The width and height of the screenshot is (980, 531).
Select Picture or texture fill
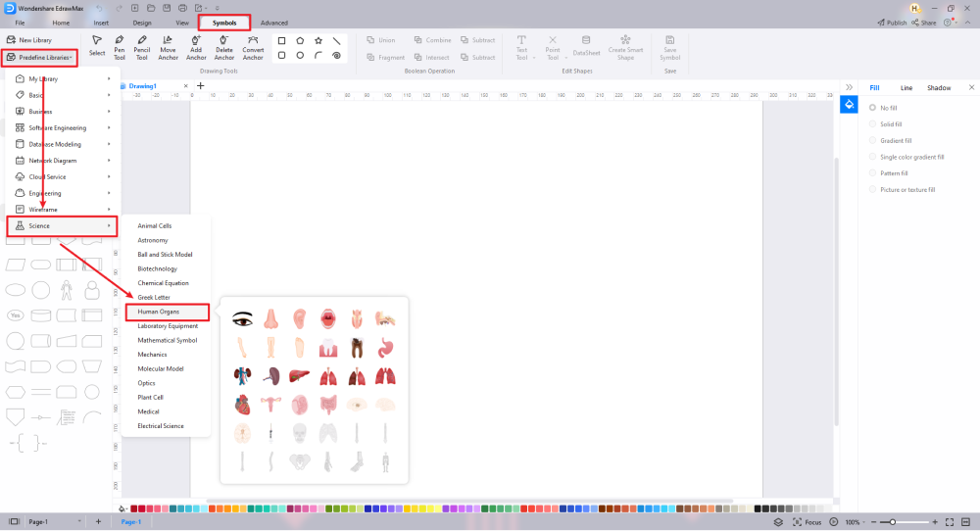[x=903, y=189]
